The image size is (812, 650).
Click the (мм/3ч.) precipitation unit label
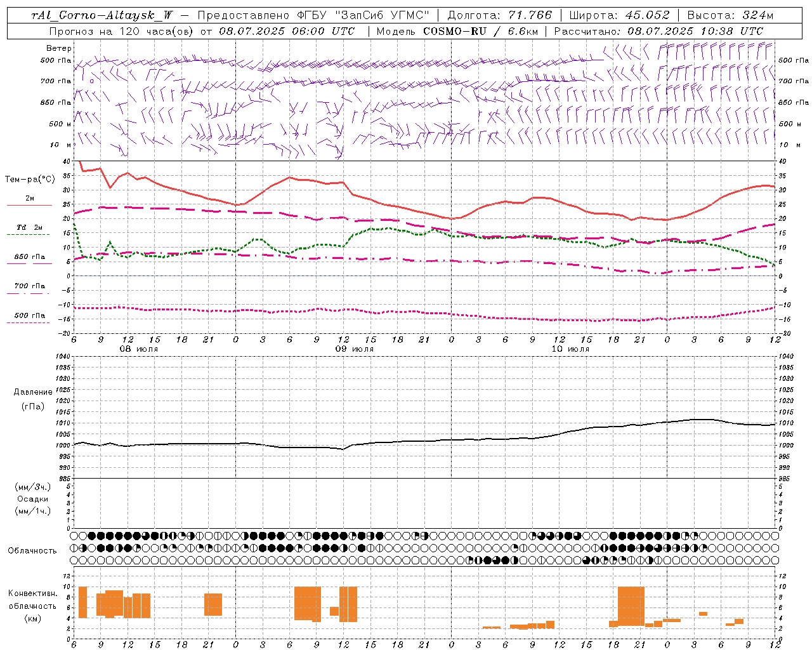(33, 487)
